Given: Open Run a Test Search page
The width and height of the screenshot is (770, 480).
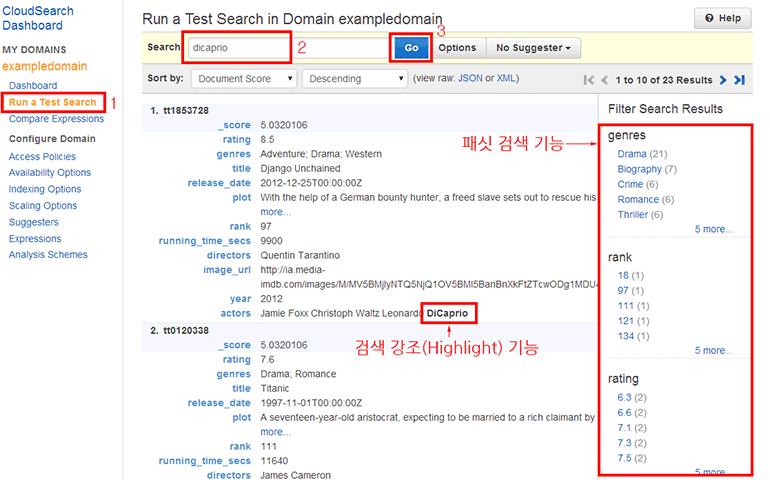Looking at the screenshot, I should (52, 102).
